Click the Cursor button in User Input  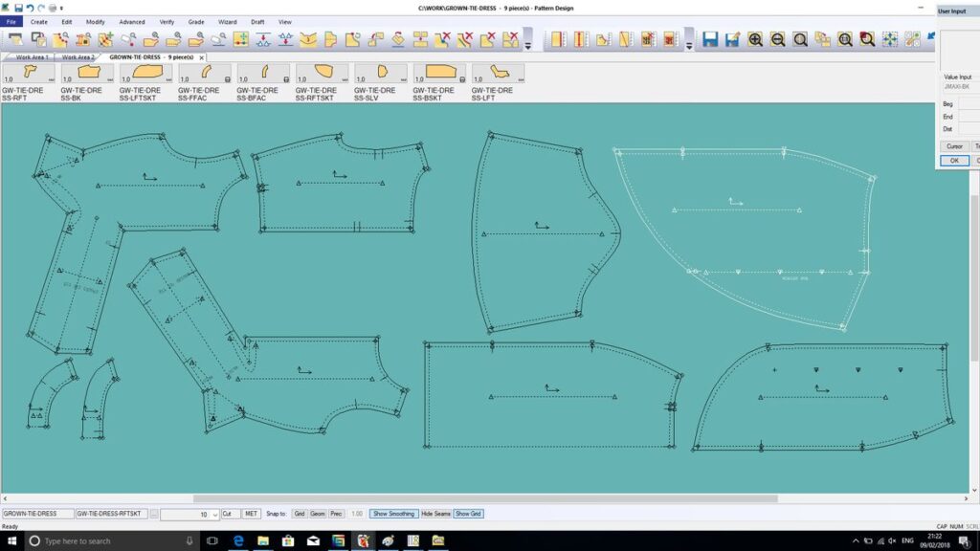954,146
